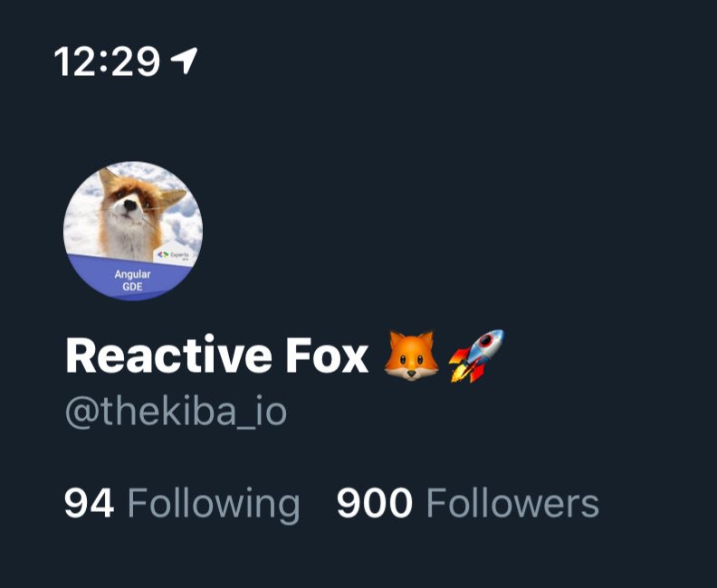Click the rocket emoji
717x588 pixels.
click(476, 356)
